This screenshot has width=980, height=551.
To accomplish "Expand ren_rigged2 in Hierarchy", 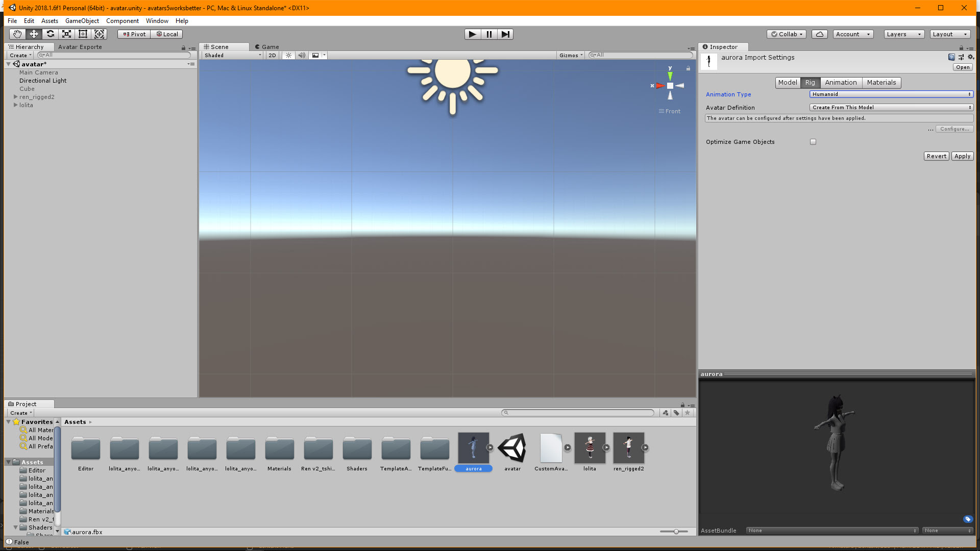I will pos(15,97).
